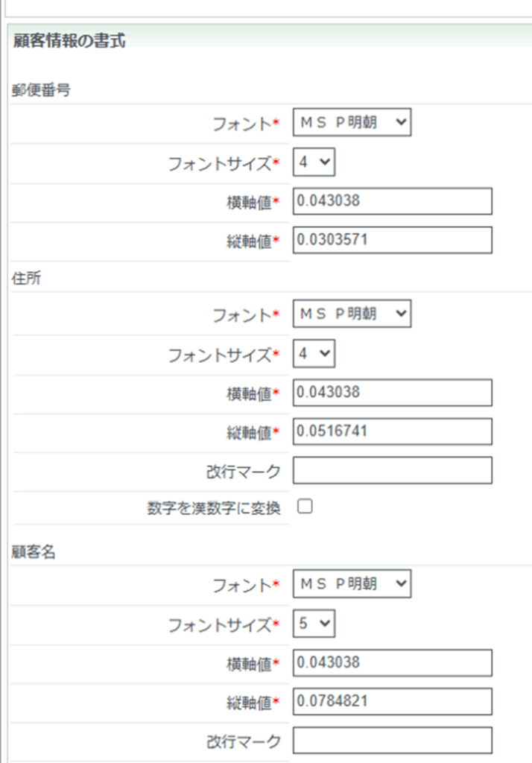Open the 顧客名 フォントサイズ dropdown
The image size is (532, 763).
(314, 624)
